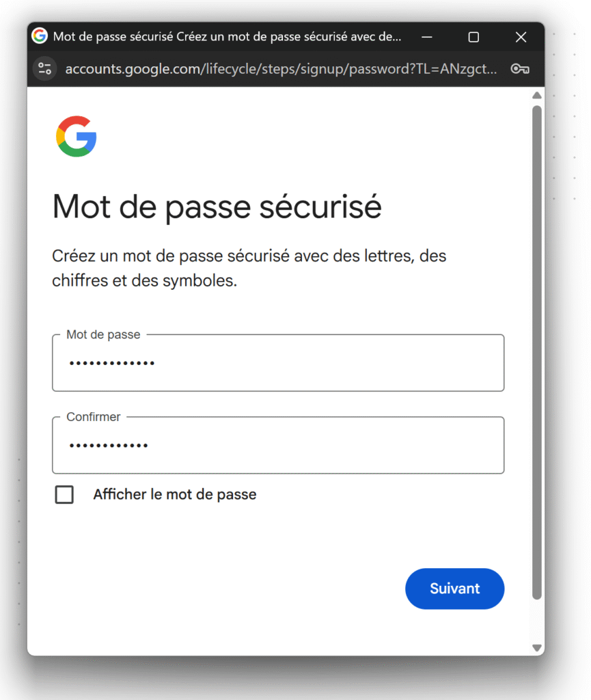
Task: Click the Google favicon in title bar
Action: pyautogui.click(x=40, y=36)
